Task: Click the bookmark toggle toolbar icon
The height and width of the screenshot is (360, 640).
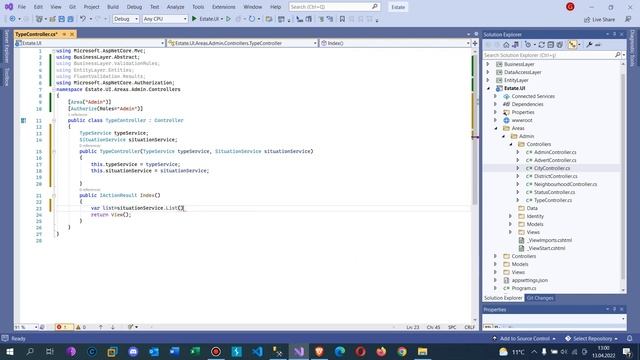Action: pyautogui.click(x=342, y=19)
